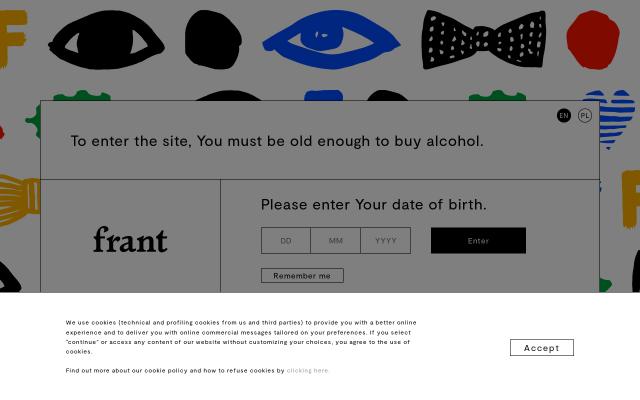
Task: Click the frant logo
Action: (x=130, y=240)
